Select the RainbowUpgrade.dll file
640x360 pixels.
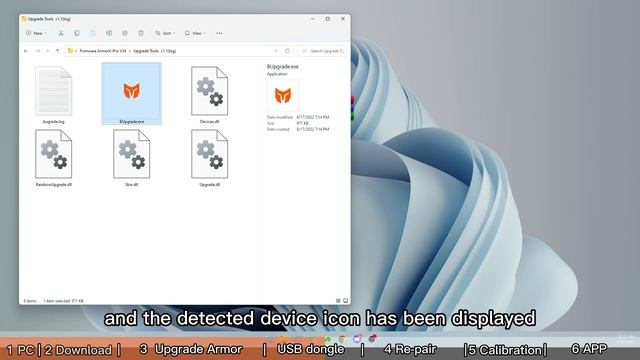[53, 158]
